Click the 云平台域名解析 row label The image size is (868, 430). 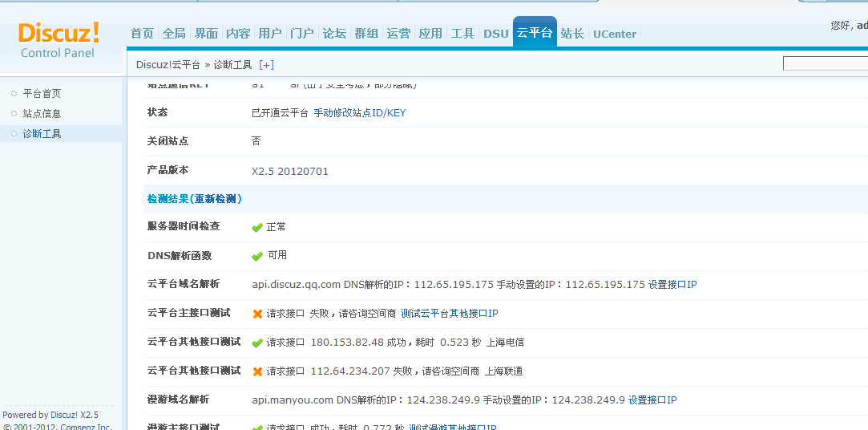tap(184, 284)
